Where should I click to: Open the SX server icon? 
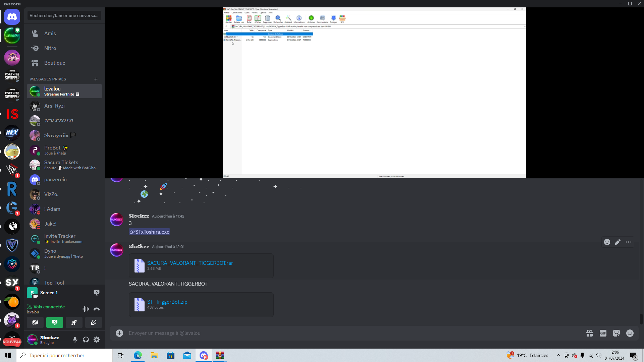pyautogui.click(x=12, y=283)
